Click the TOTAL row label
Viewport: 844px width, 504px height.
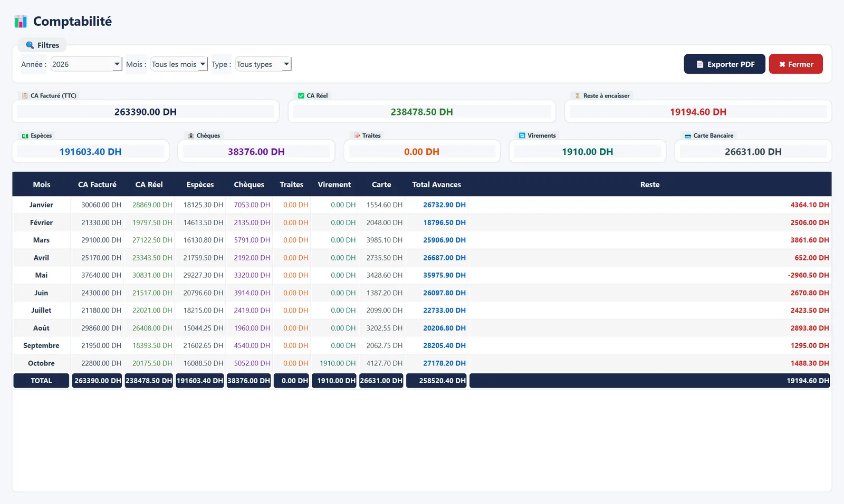click(41, 381)
